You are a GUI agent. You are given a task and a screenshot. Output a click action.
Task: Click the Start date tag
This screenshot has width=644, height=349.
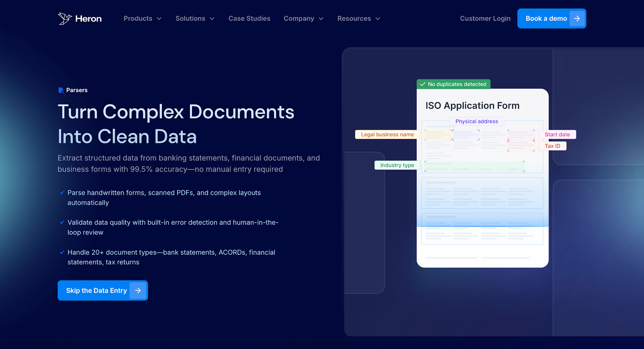[x=557, y=134]
